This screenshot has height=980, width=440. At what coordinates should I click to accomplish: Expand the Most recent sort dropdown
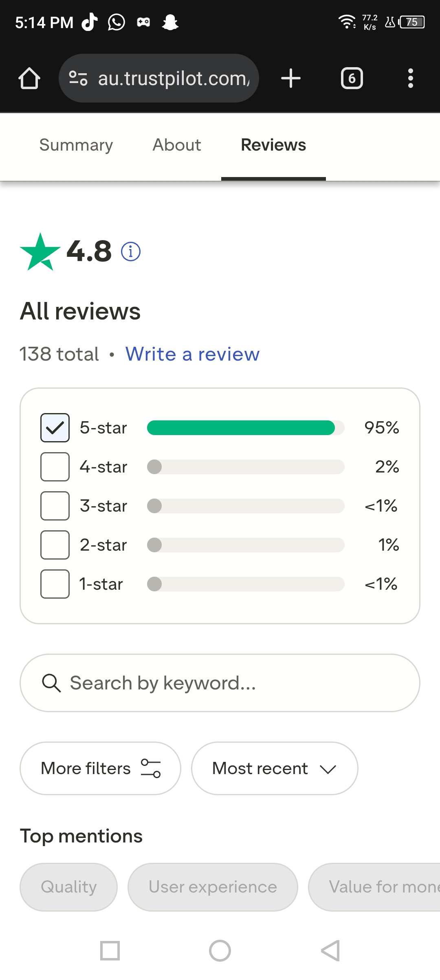[275, 768]
